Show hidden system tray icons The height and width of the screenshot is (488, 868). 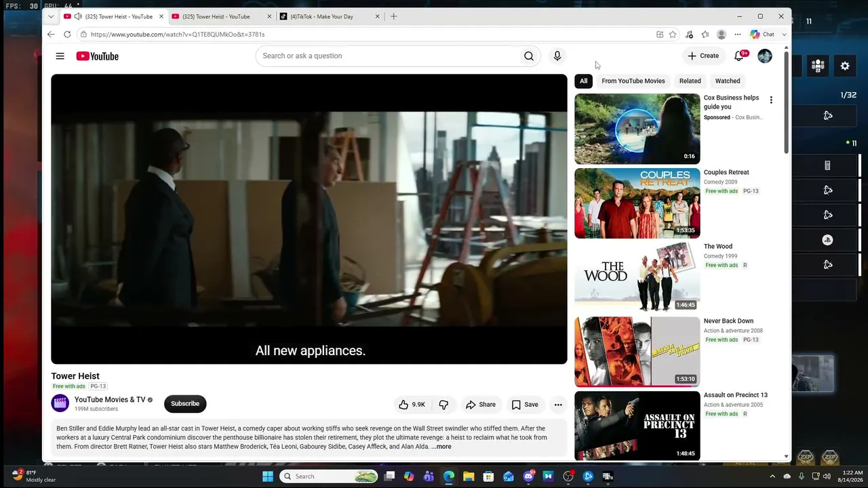pyautogui.click(x=772, y=476)
